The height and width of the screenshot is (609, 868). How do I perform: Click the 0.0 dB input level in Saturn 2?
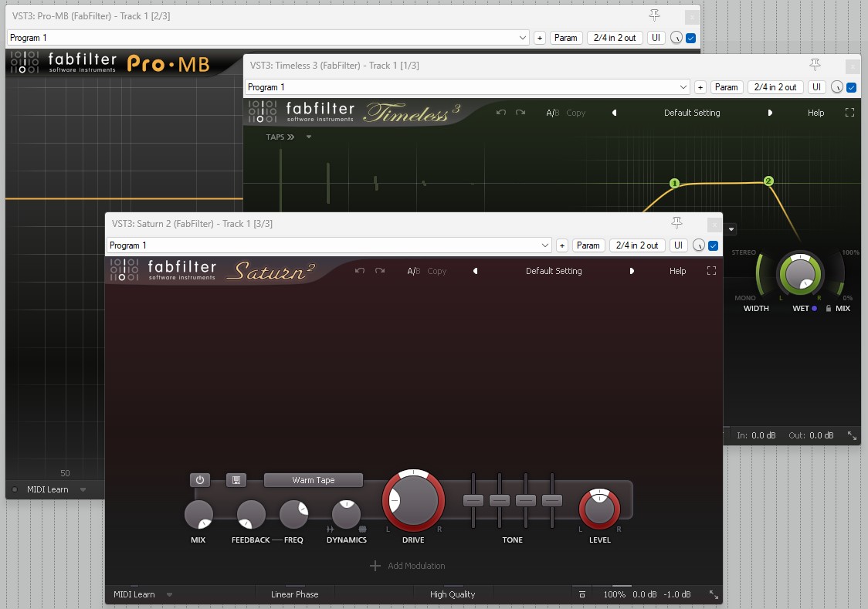(x=644, y=594)
